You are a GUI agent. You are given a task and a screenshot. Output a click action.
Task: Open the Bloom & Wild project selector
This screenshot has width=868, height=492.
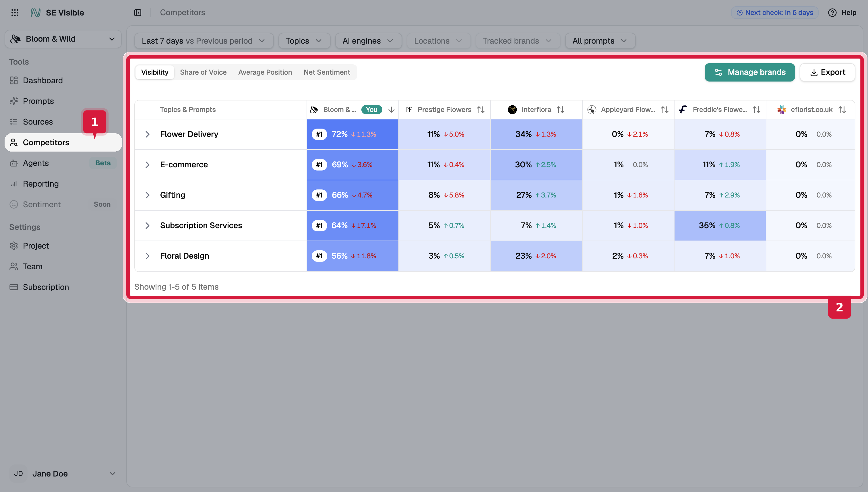[63, 39]
